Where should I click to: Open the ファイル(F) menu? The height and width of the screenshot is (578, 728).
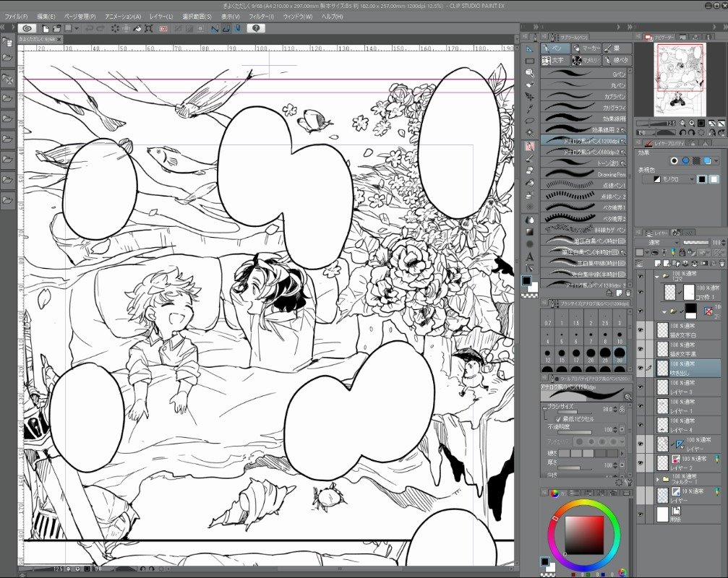click(x=16, y=17)
